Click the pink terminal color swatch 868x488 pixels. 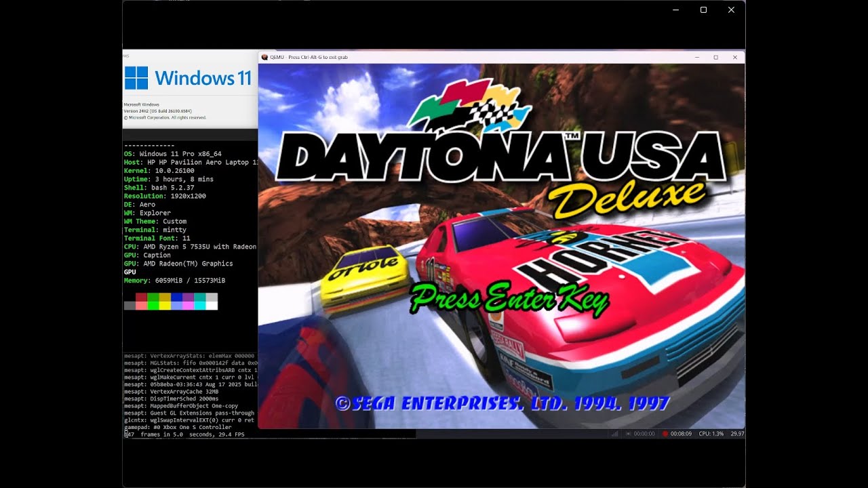tap(188, 306)
